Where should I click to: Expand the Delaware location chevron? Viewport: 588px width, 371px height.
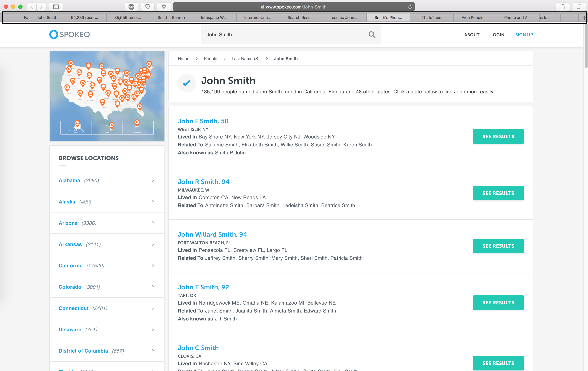(x=153, y=329)
